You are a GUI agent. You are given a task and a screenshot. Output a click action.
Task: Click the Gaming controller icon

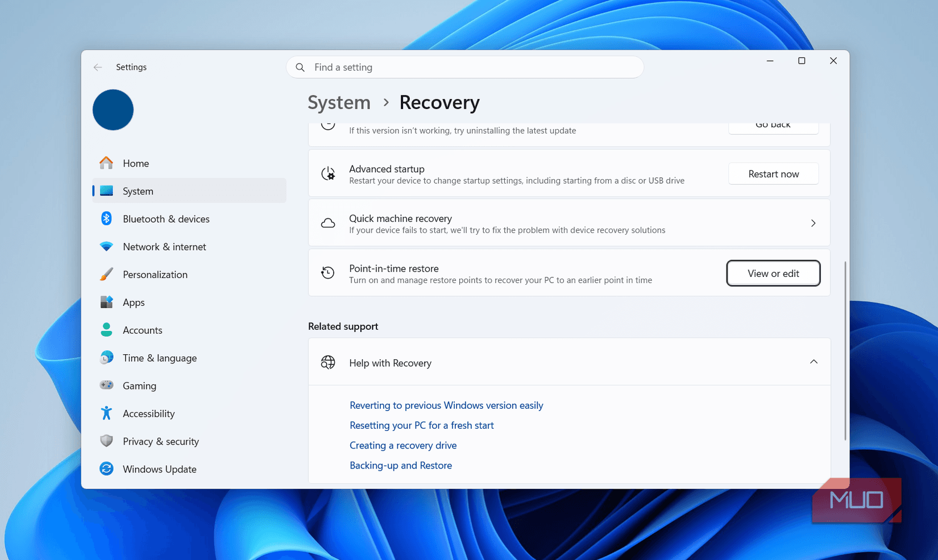point(106,385)
